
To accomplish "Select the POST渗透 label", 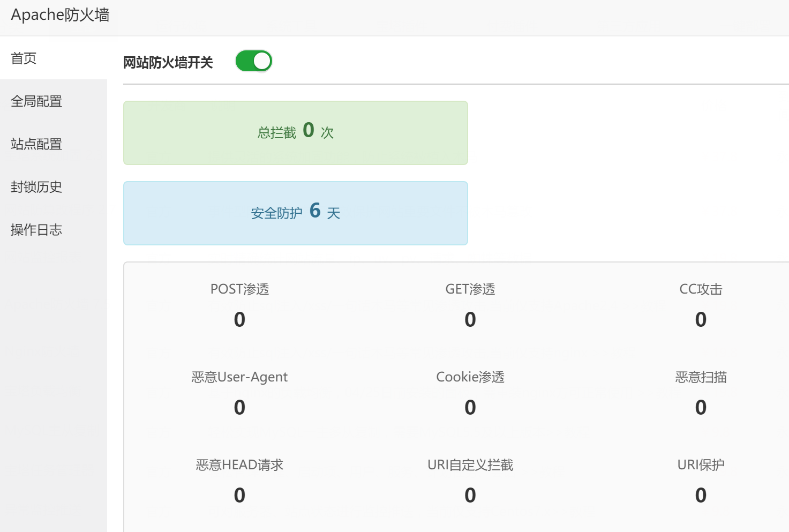I will click(x=239, y=289).
